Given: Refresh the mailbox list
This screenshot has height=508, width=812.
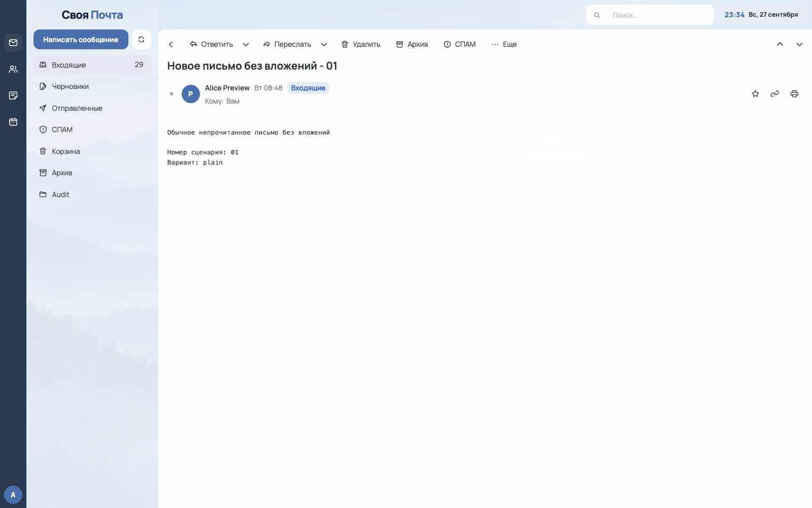Looking at the screenshot, I should coord(142,39).
